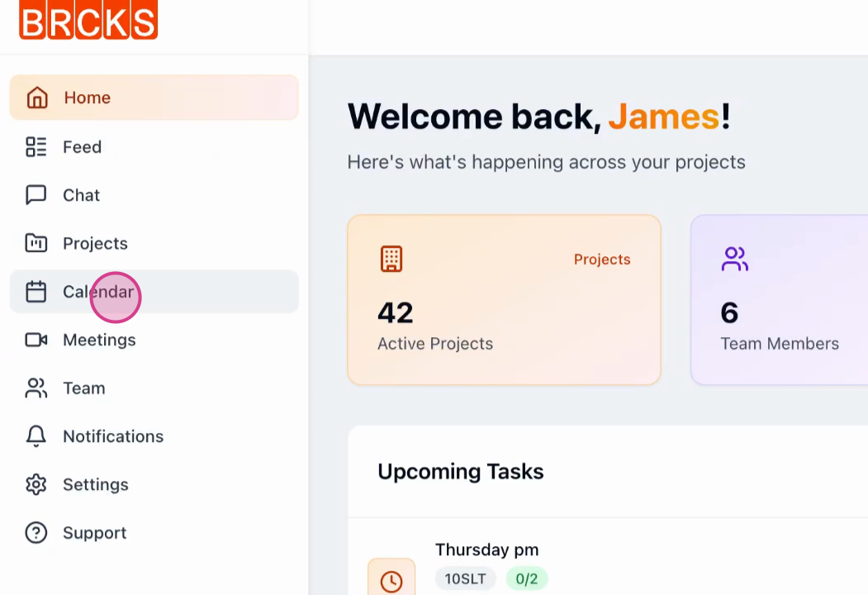The width and height of the screenshot is (868, 595).
Task: Click the Settings gear icon
Action: pos(36,484)
